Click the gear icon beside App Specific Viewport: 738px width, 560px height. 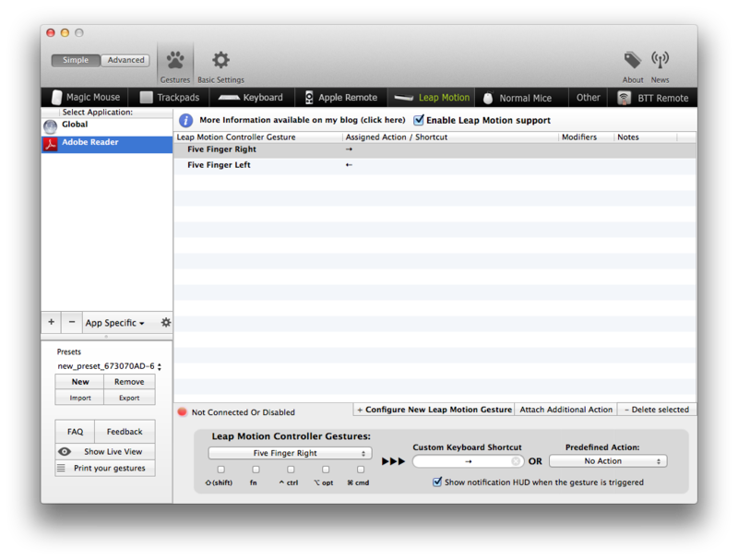[166, 322]
